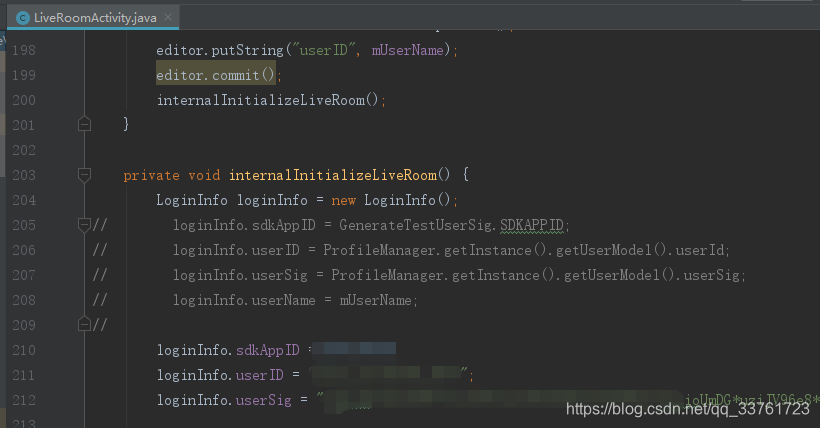Click userID field on line 211
The width and height of the screenshot is (820, 428).
[x=259, y=375]
